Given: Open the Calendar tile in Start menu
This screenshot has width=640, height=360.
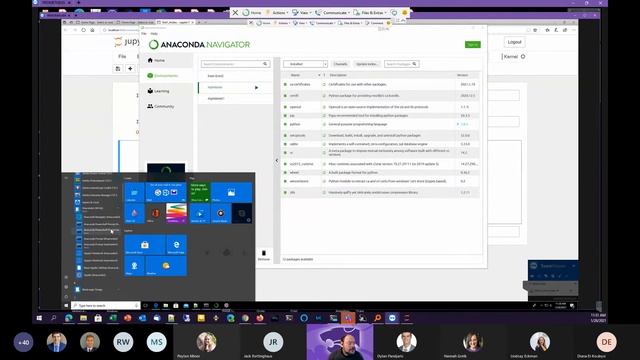Looking at the screenshot, I should tap(134, 192).
